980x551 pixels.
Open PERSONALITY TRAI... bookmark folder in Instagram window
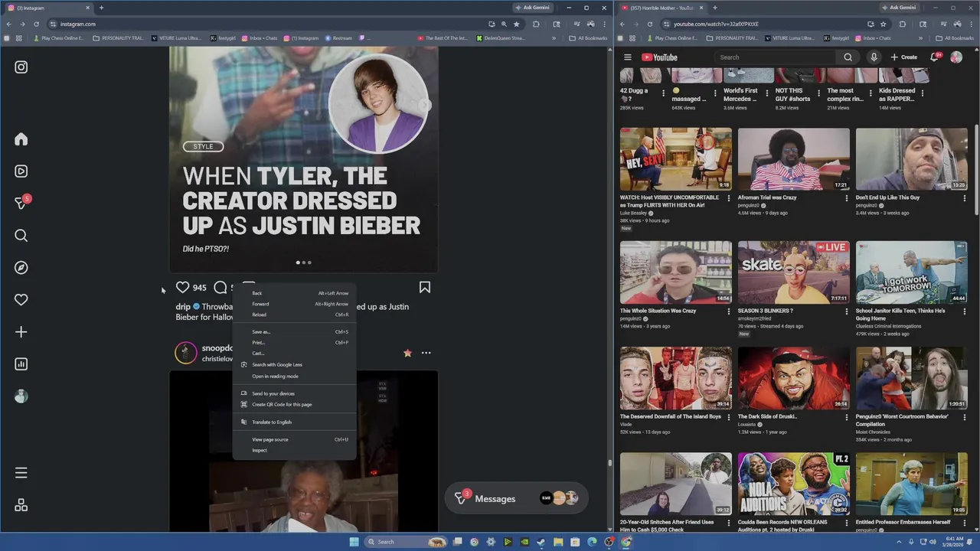[118, 38]
